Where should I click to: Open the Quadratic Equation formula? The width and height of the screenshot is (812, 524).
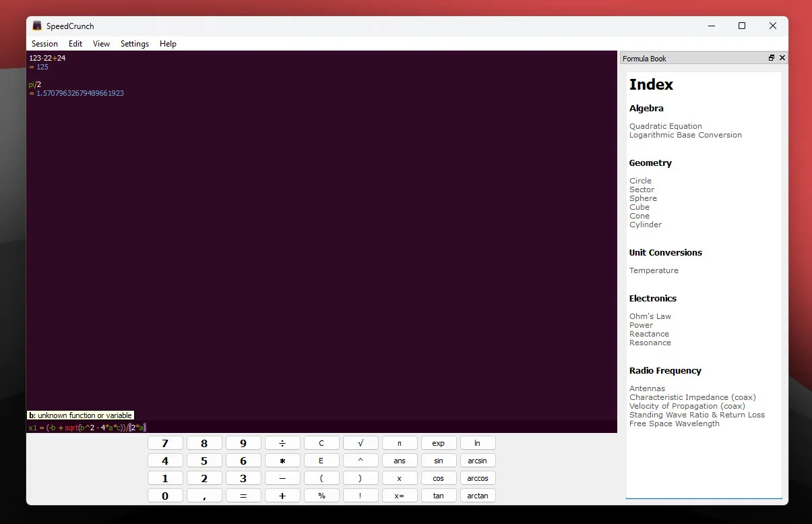tap(666, 125)
